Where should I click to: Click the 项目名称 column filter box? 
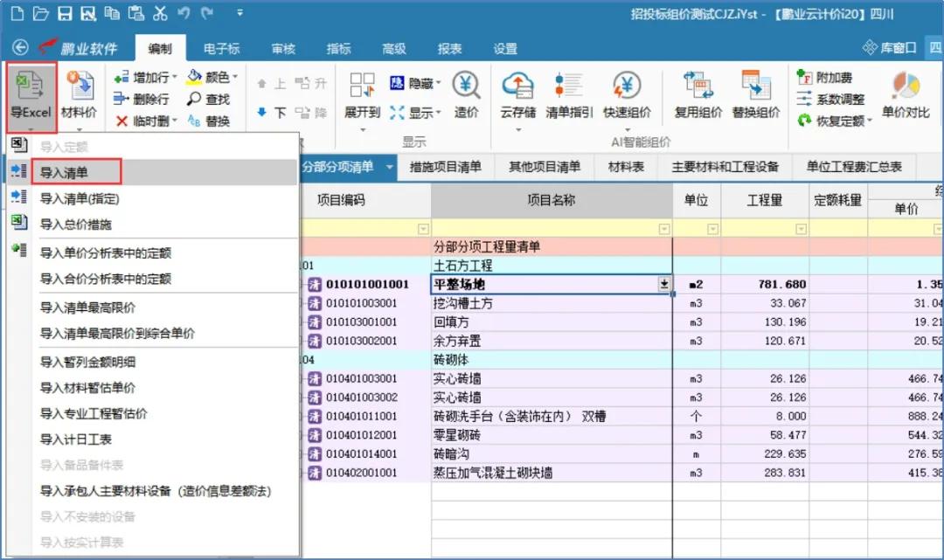(551, 229)
